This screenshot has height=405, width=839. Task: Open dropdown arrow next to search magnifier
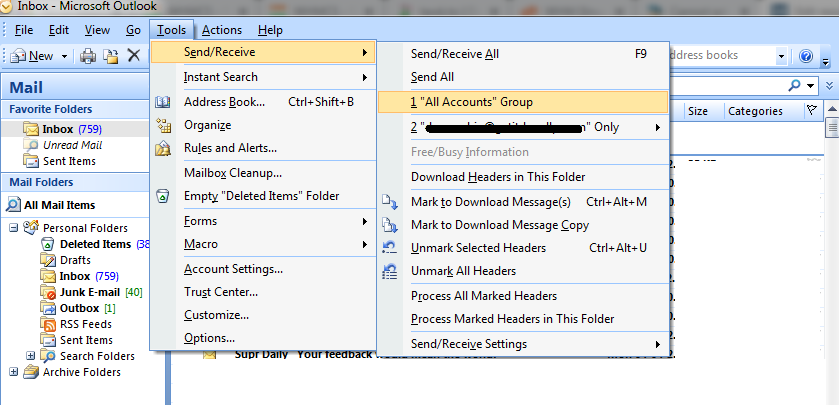[811, 86]
